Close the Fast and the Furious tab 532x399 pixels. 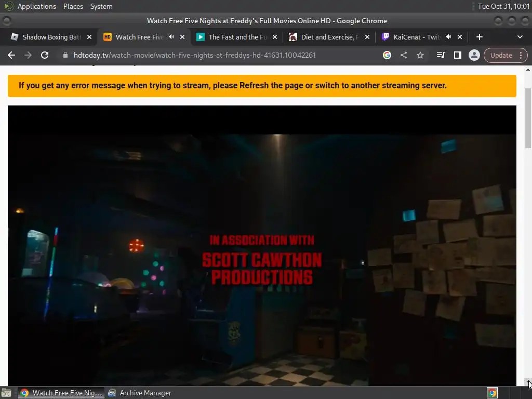tap(275, 37)
